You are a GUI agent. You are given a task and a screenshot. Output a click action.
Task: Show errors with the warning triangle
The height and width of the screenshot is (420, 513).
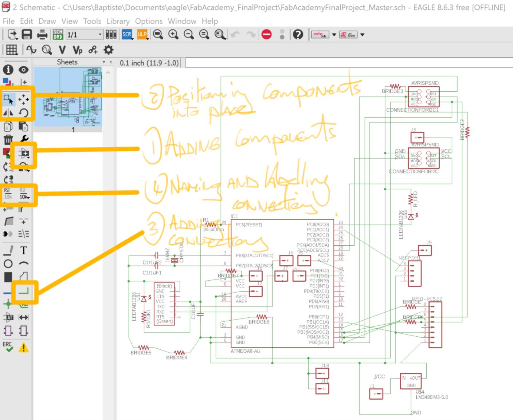pos(23,347)
